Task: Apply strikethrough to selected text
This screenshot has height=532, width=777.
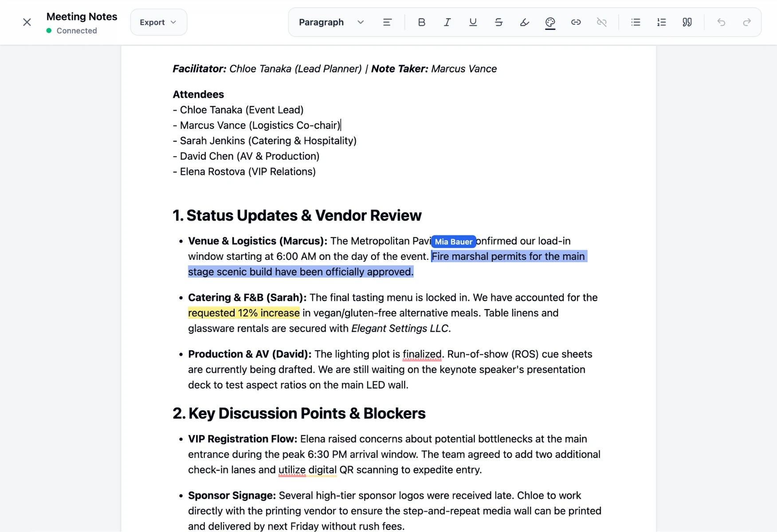Action: [x=498, y=22]
